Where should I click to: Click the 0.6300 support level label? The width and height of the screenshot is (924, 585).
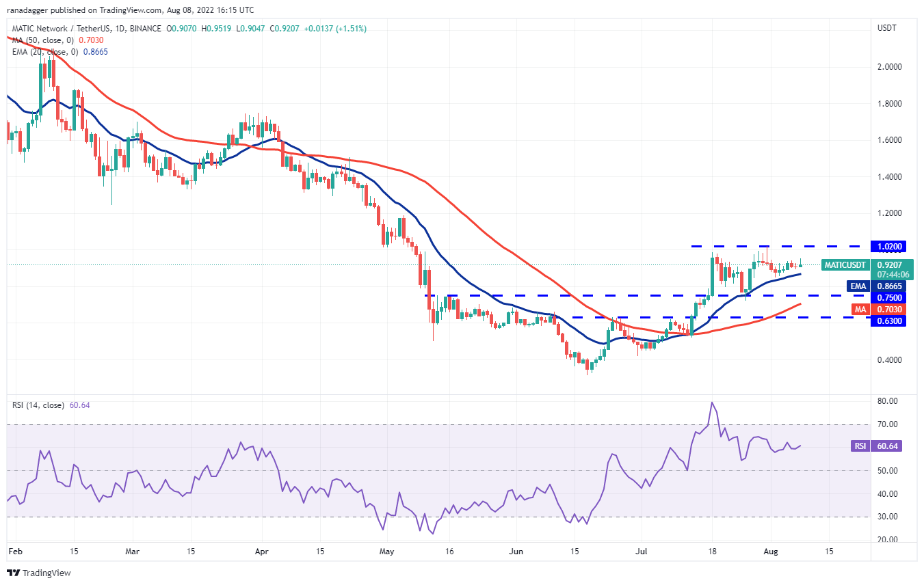point(889,321)
